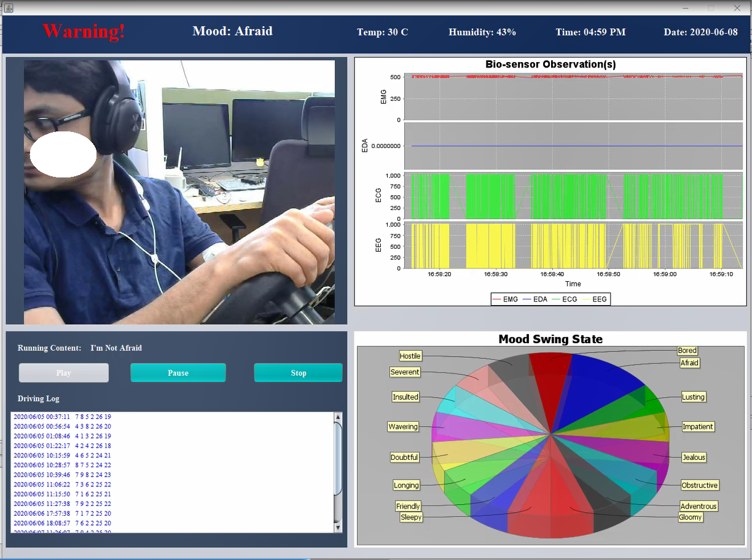752x560 pixels.
Task: Click the green ECG signal plot
Action: click(x=573, y=196)
